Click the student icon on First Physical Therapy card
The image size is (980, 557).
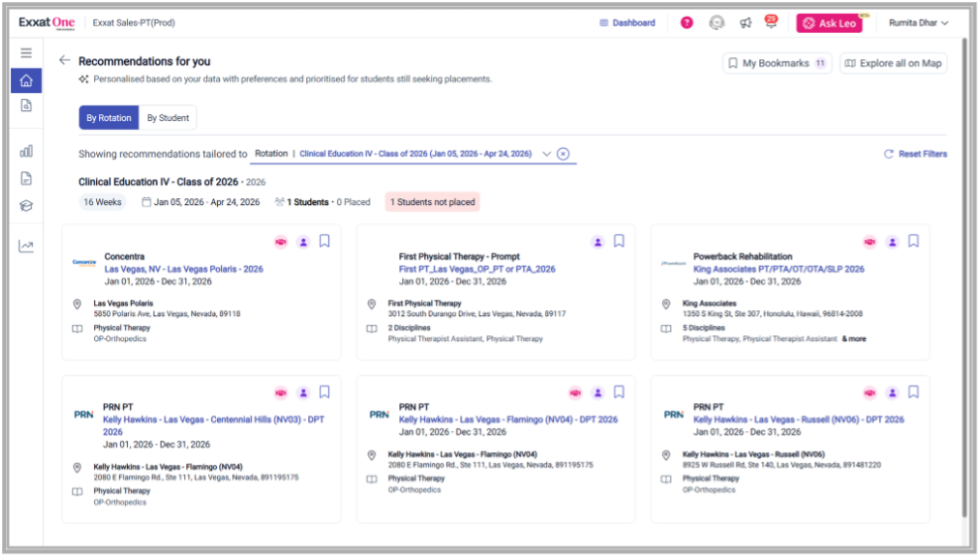click(x=599, y=242)
